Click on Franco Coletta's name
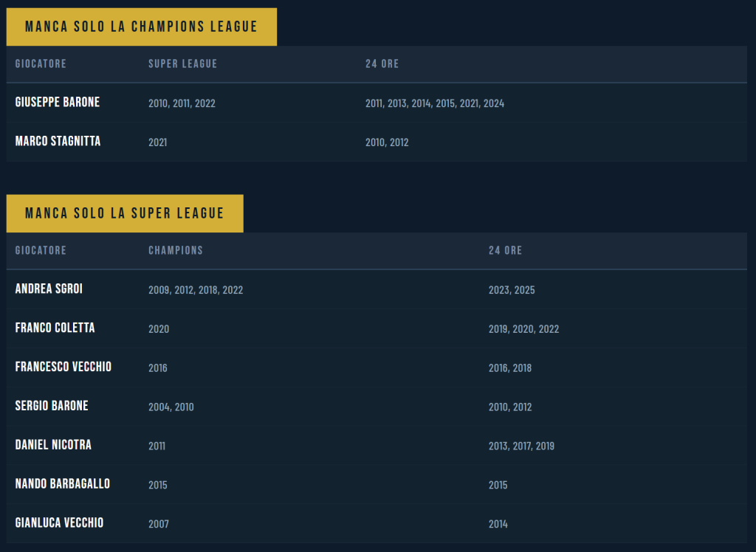This screenshot has height=552, width=756. tap(55, 328)
